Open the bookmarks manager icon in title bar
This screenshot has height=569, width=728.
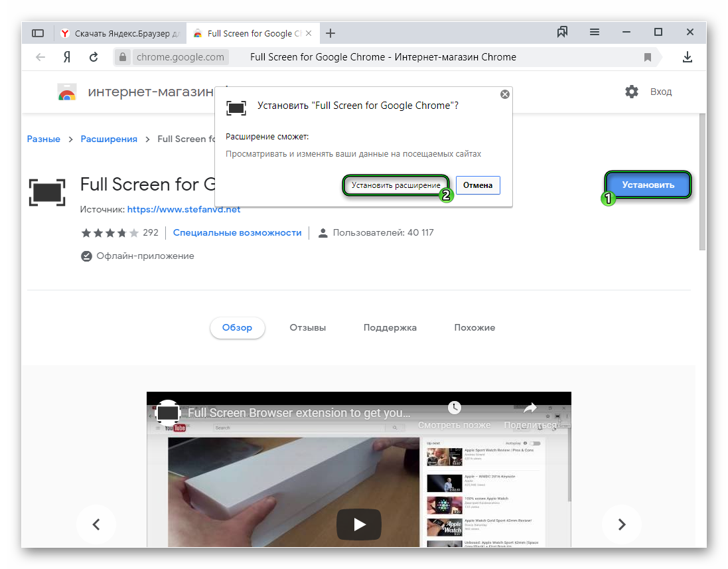(563, 33)
